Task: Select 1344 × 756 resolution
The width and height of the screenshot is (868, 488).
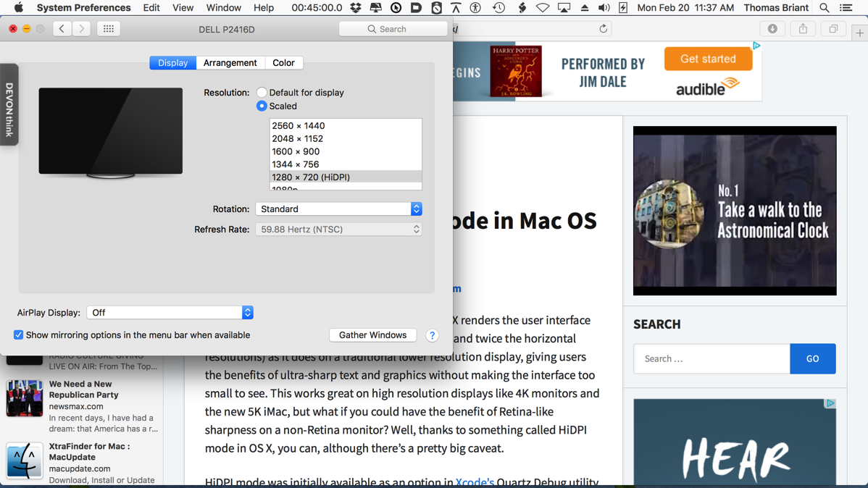Action: click(346, 164)
